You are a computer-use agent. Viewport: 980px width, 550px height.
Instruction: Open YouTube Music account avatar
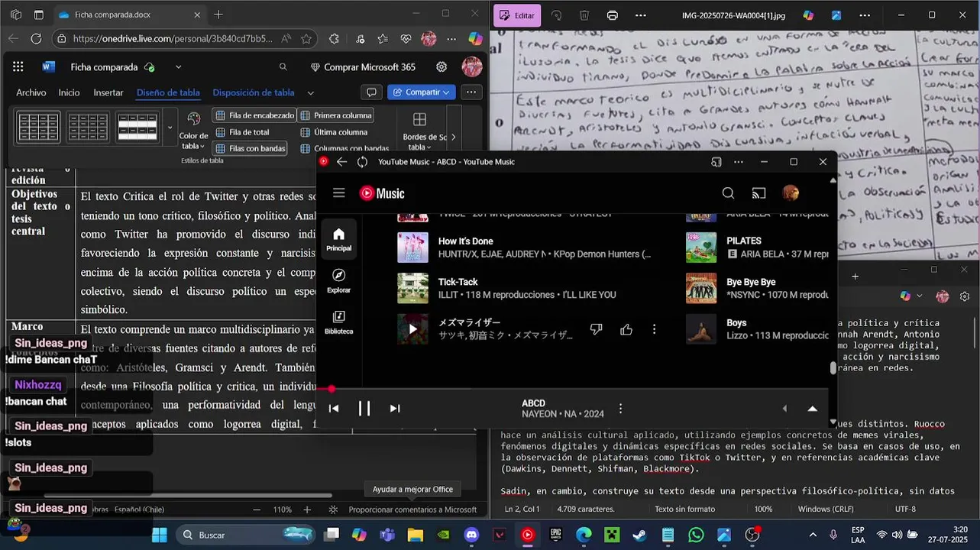click(791, 193)
